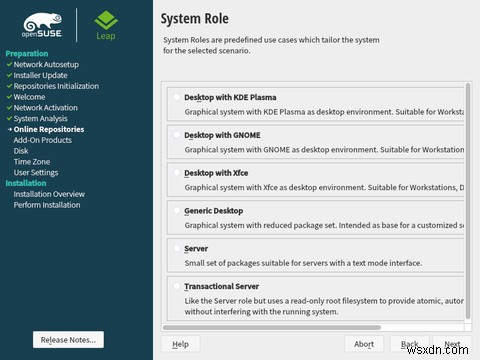Go Back to previous step
This screenshot has width=480, height=360.
(410, 344)
